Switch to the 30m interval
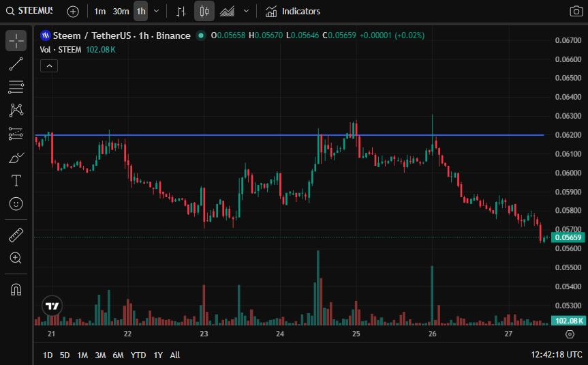Screen dimensions: 588x365 coord(121,12)
